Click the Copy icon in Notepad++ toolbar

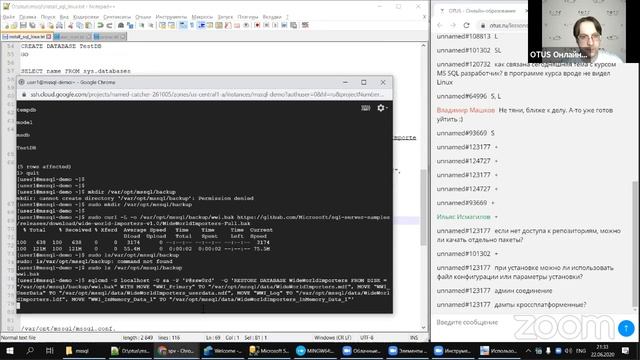tap(80, 25)
